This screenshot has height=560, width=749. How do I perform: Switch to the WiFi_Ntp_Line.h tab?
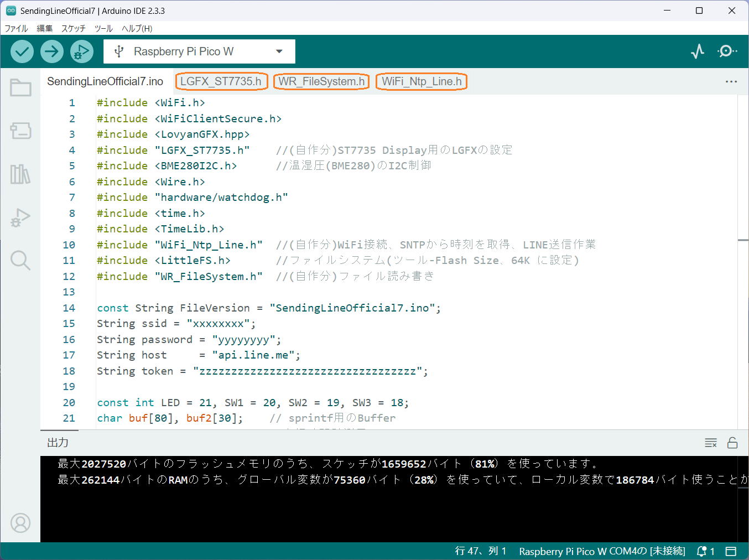422,81
